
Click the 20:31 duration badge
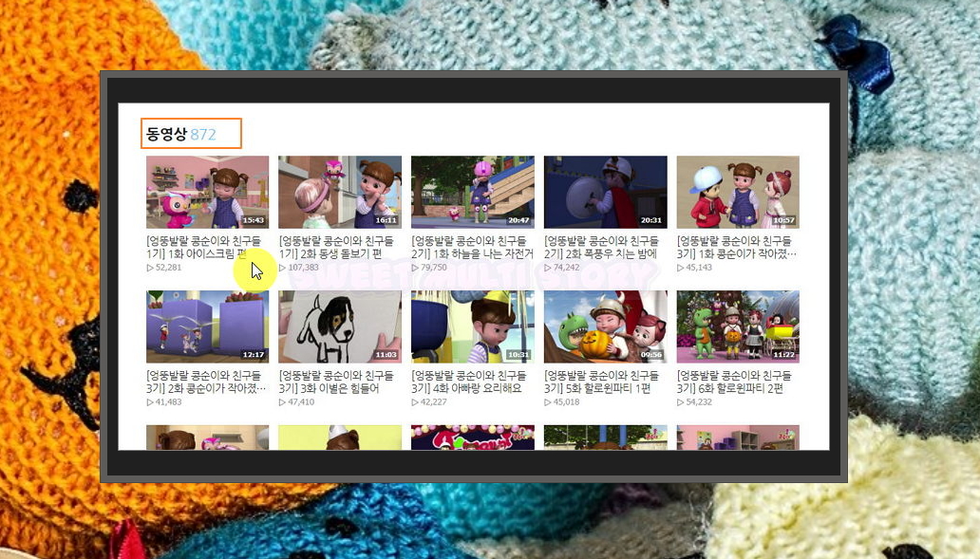coord(651,220)
